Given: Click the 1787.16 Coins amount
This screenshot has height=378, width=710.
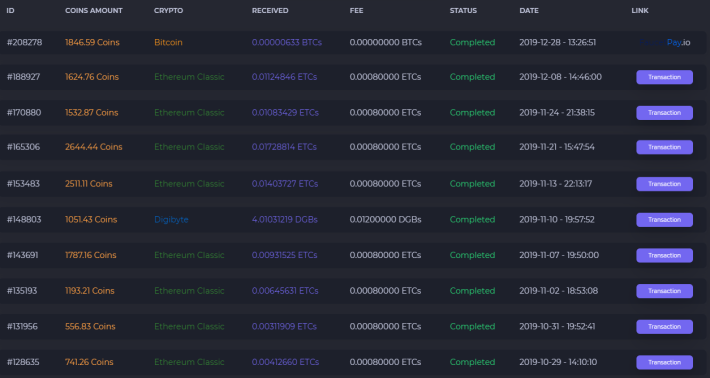Looking at the screenshot, I should [x=91, y=255].
